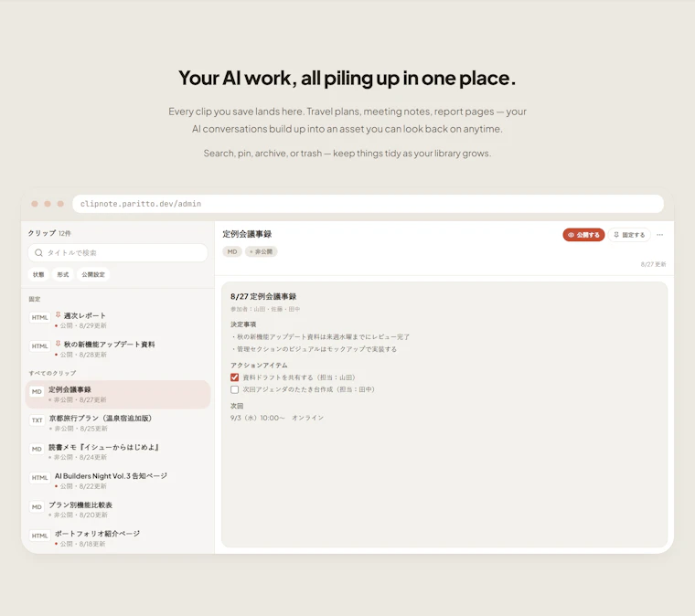Click the 固定 section label
Viewport: 695px width, 616px height.
pyautogui.click(x=35, y=299)
